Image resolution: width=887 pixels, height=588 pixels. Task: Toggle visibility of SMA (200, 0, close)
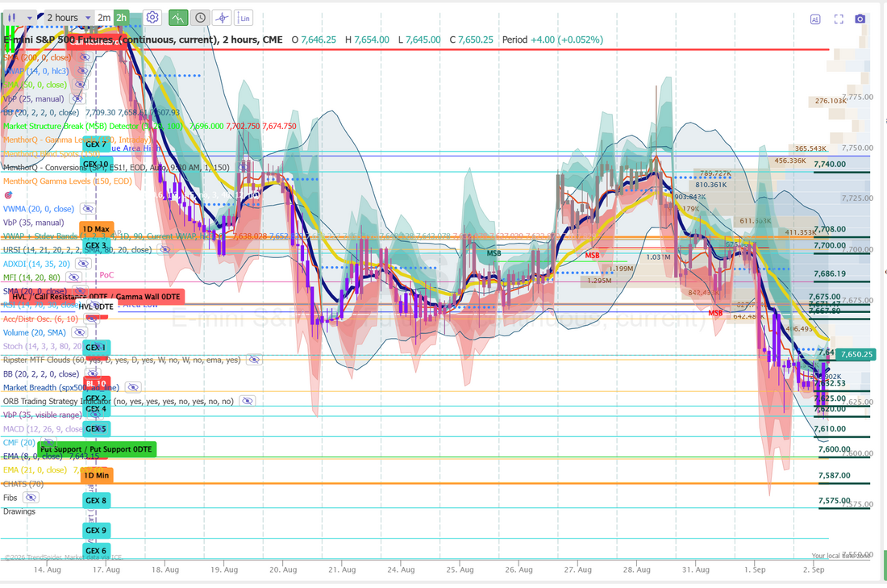pyautogui.click(x=85, y=57)
